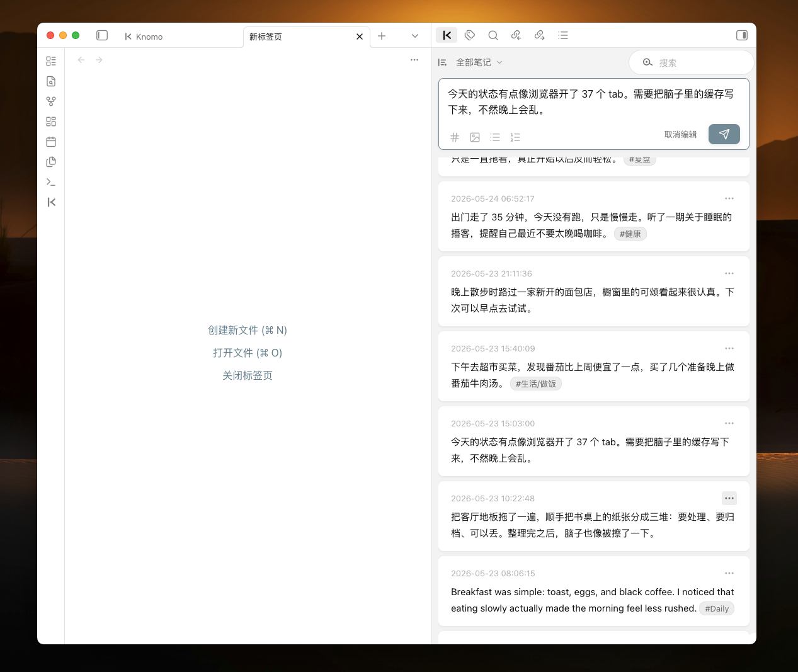Click 取消编辑 button

pos(680,134)
